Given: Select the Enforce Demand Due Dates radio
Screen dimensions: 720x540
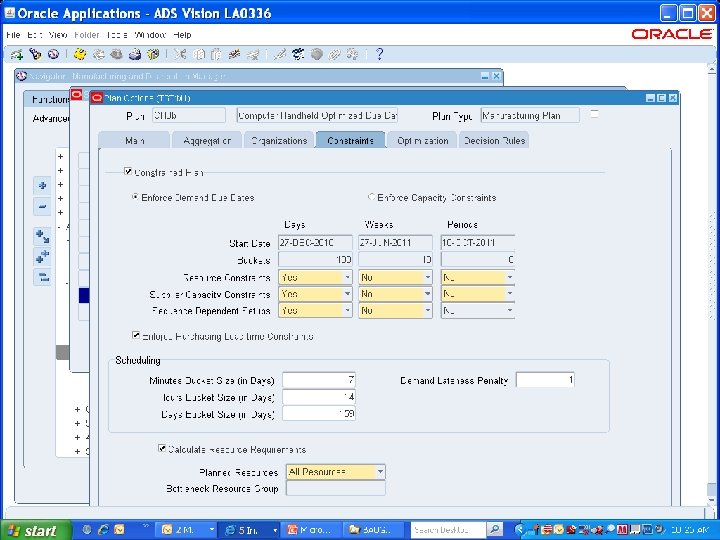Looking at the screenshot, I should click(135, 197).
